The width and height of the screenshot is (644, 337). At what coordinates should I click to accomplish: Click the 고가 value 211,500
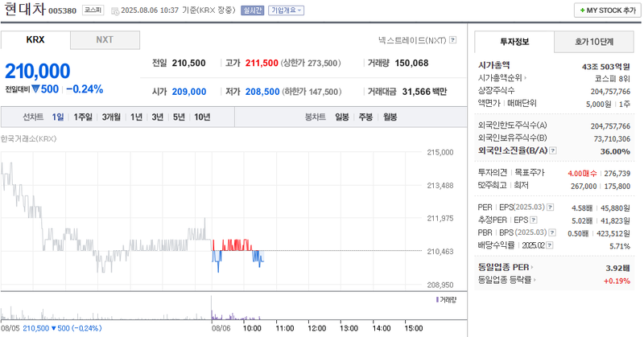pyautogui.click(x=262, y=64)
